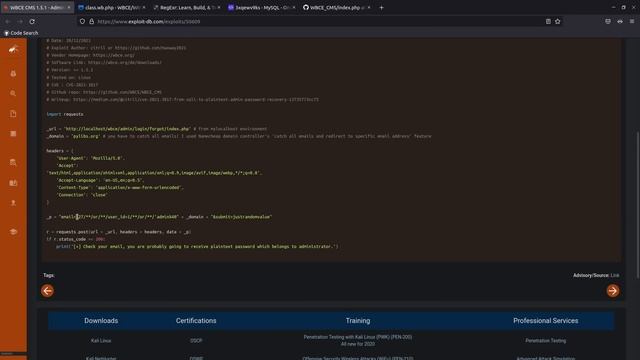Image resolution: width=640 pixels, height=360 pixels.
Task: Open the Code Search bookmark
Action: [21, 33]
